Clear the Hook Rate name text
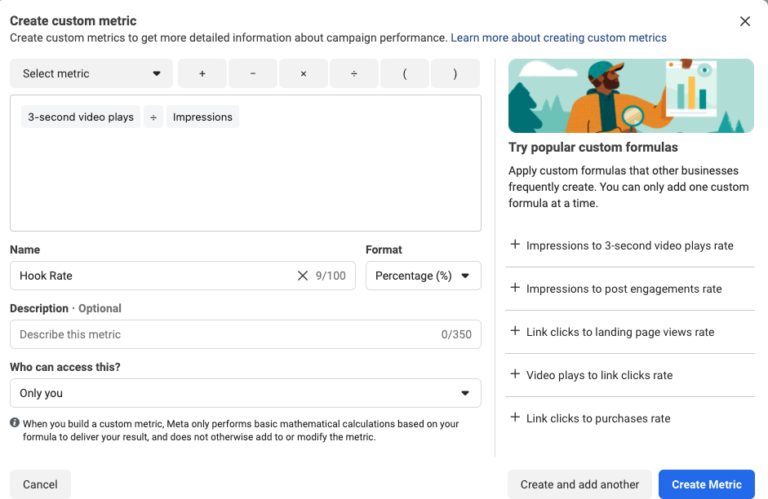Image resolution: width=768 pixels, height=499 pixels. tap(302, 276)
